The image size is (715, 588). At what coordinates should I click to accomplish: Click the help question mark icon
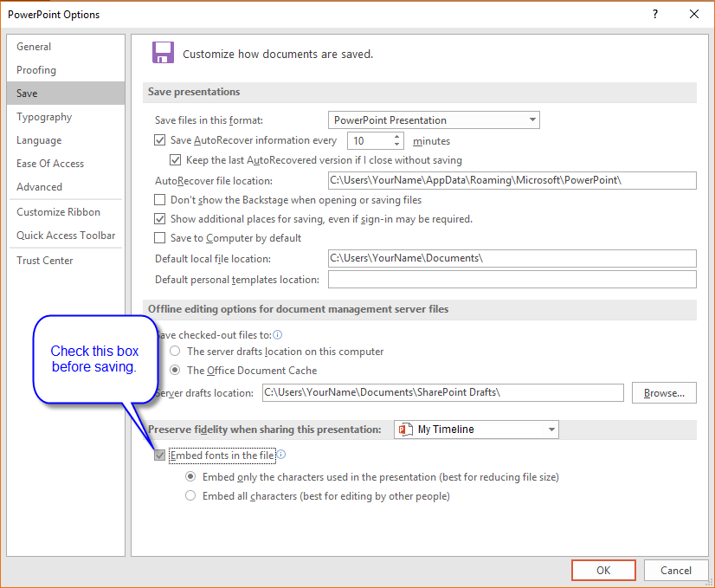[654, 14]
